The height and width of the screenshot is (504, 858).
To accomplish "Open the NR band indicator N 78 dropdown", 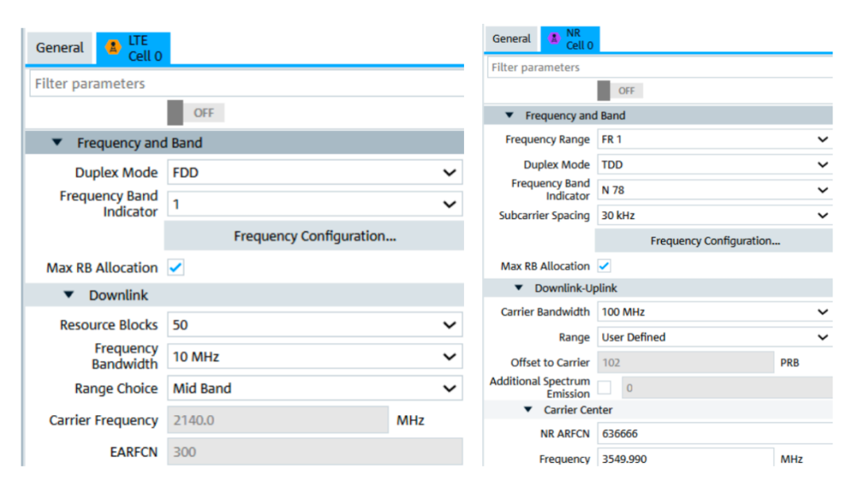I will [715, 190].
